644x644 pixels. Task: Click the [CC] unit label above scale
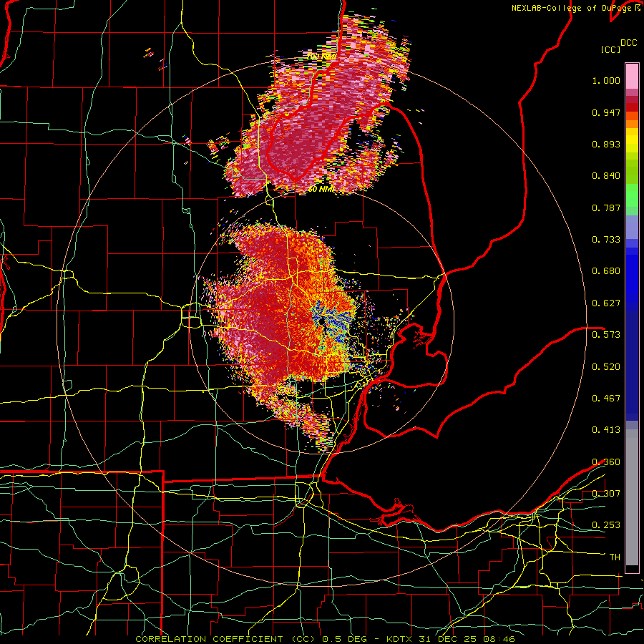610,49
